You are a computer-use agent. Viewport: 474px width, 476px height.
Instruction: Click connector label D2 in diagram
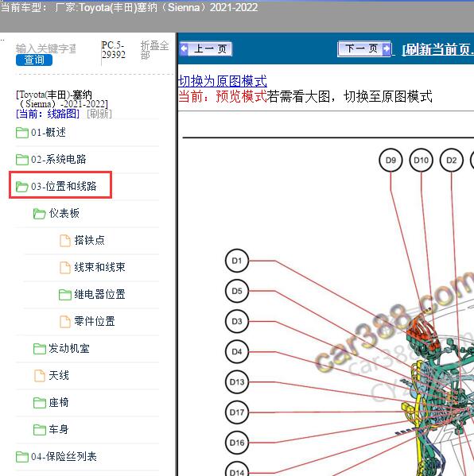452,160
